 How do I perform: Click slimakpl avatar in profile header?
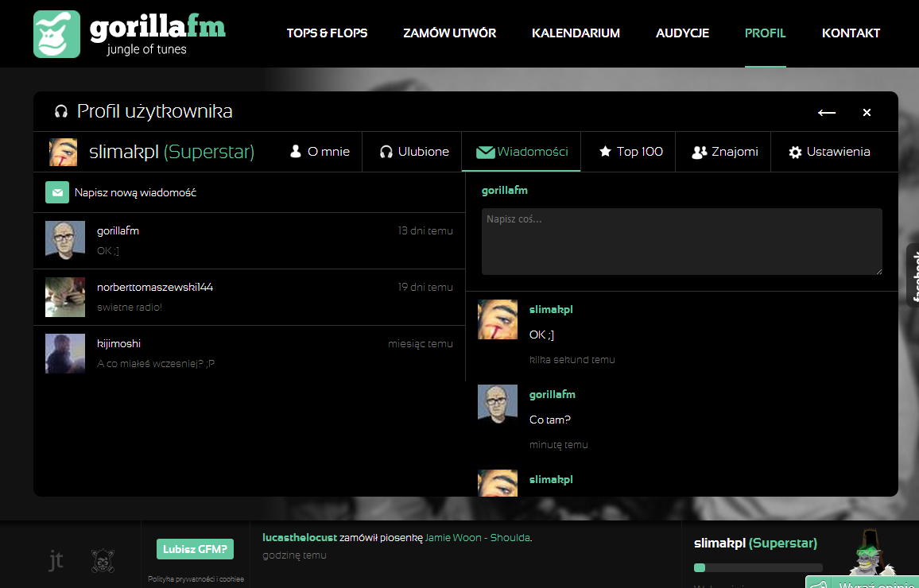coord(64,153)
